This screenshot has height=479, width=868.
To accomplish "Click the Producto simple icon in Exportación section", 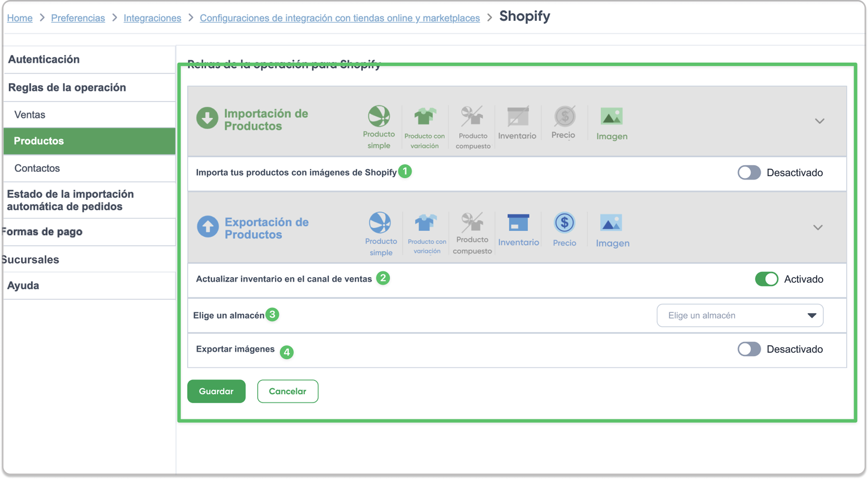I will 380,223.
